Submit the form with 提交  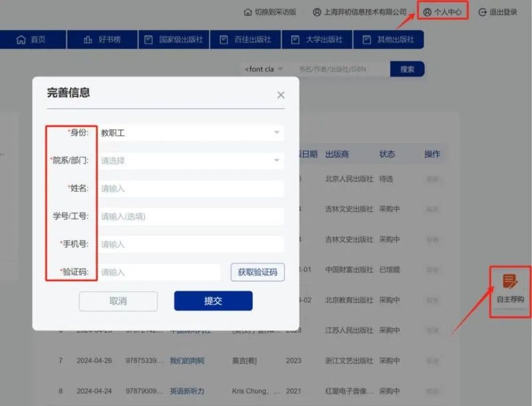coord(213,301)
